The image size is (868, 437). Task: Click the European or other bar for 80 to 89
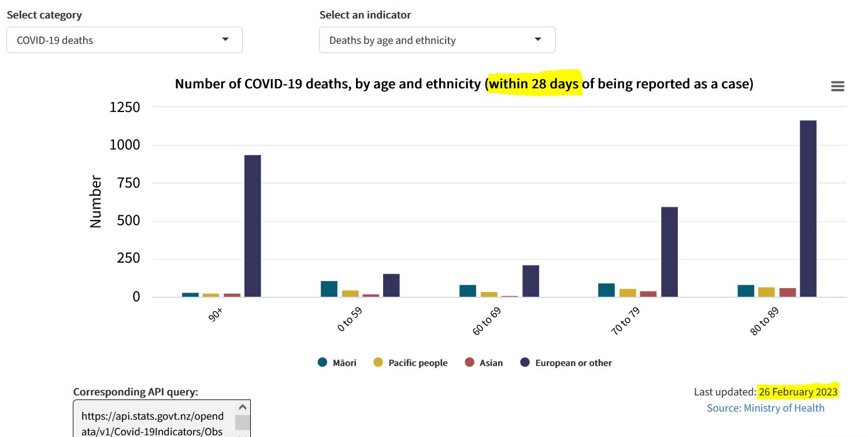pyautogui.click(x=808, y=208)
